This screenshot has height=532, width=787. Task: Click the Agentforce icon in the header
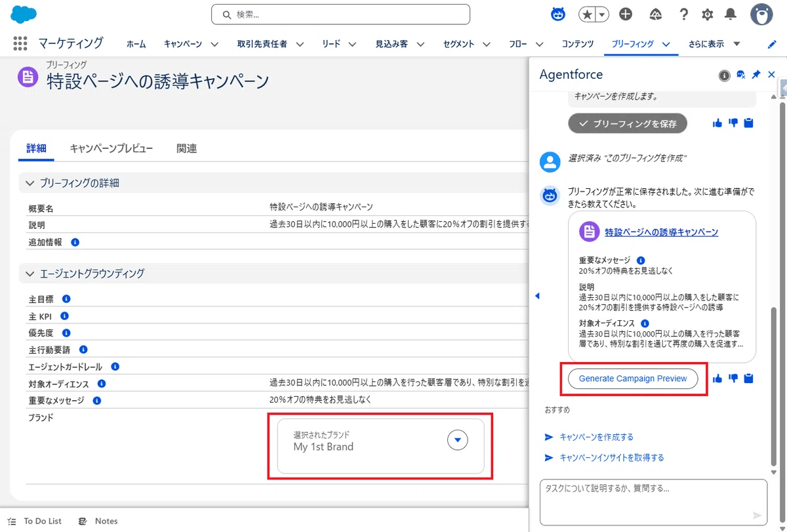tap(558, 14)
